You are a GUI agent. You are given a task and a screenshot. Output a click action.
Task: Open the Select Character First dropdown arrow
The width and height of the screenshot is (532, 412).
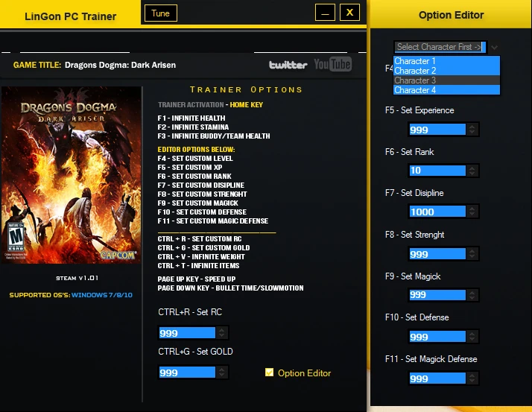point(494,47)
